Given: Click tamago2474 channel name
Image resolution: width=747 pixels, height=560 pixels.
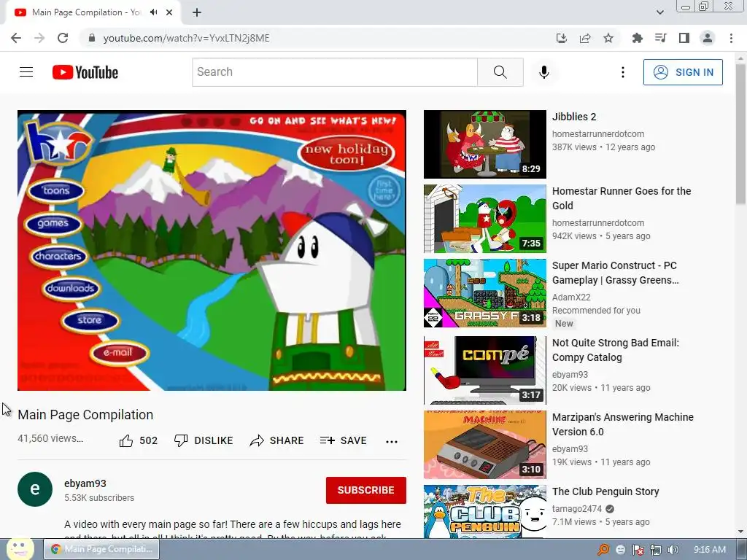Looking at the screenshot, I should (x=577, y=508).
